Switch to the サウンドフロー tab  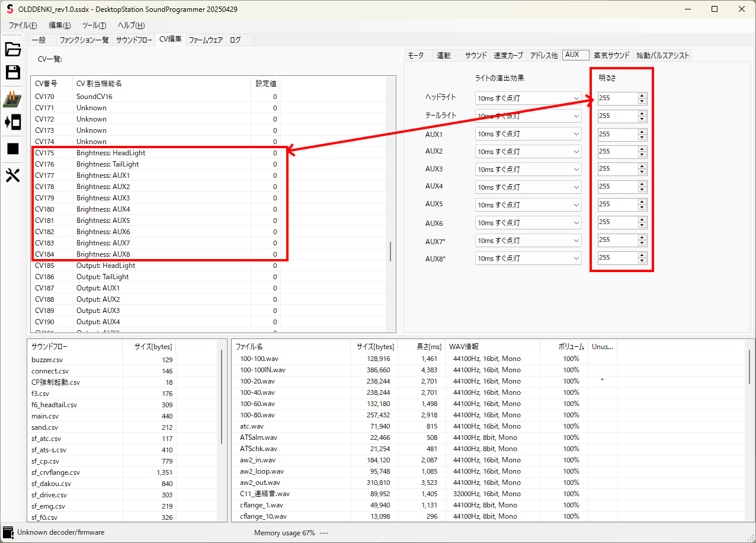[x=134, y=40]
